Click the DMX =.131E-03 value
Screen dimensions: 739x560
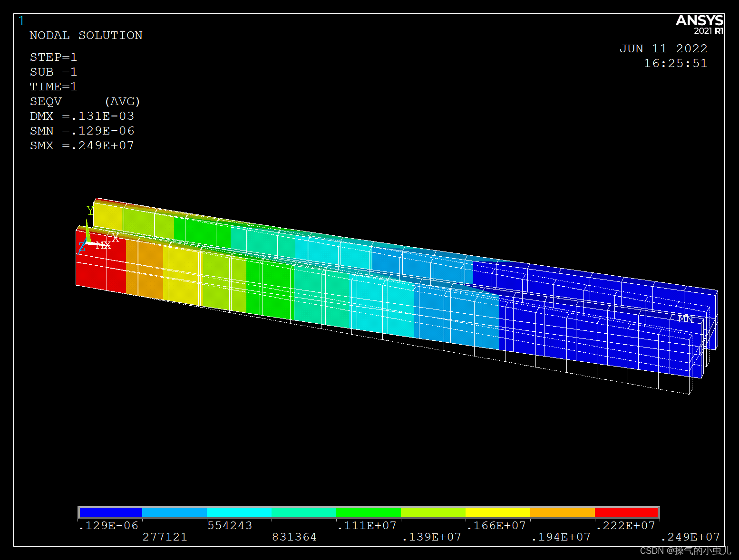pyautogui.click(x=82, y=116)
